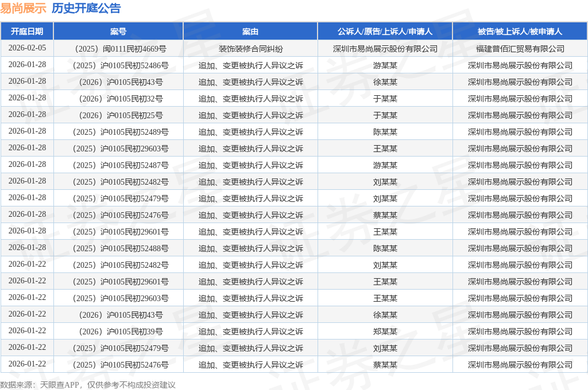Viewport: 588px width, 390px height.
Task: Select case 29603号 dated 2026-01-22
Action: tap(118, 298)
